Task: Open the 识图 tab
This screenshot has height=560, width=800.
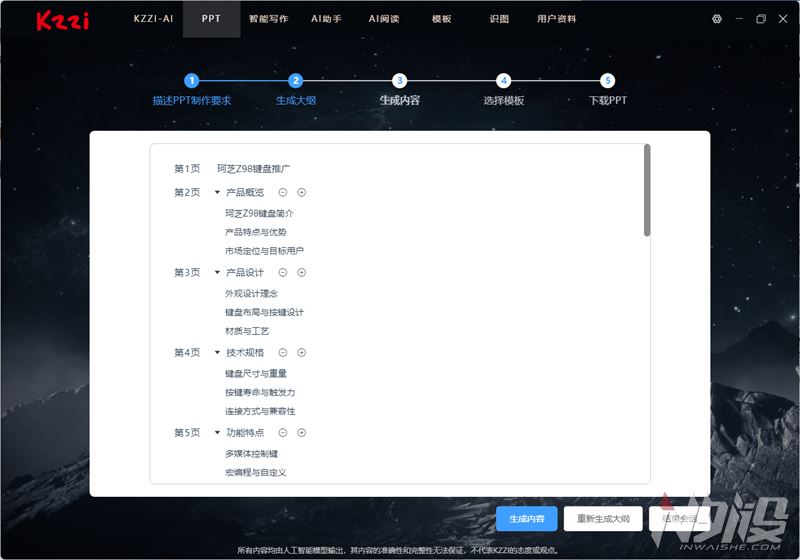Action: (x=499, y=19)
